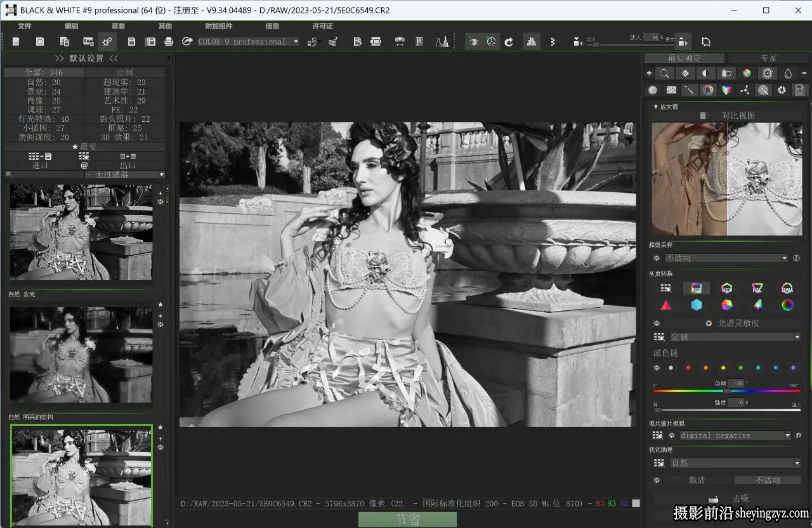Click the histogram icon in the toolbar
The width and height of the screenshot is (812, 528).
click(x=442, y=41)
